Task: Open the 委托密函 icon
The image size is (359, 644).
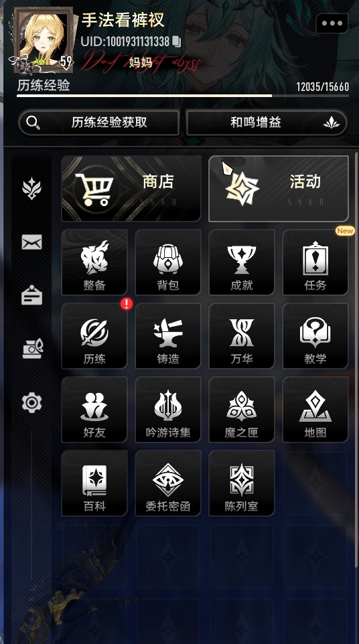Action: pyautogui.click(x=168, y=483)
